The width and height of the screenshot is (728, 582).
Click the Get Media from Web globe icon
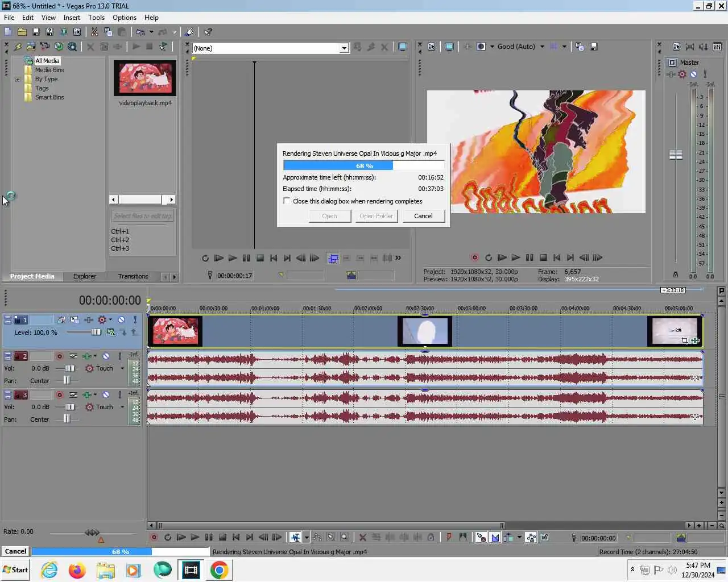click(x=58, y=47)
